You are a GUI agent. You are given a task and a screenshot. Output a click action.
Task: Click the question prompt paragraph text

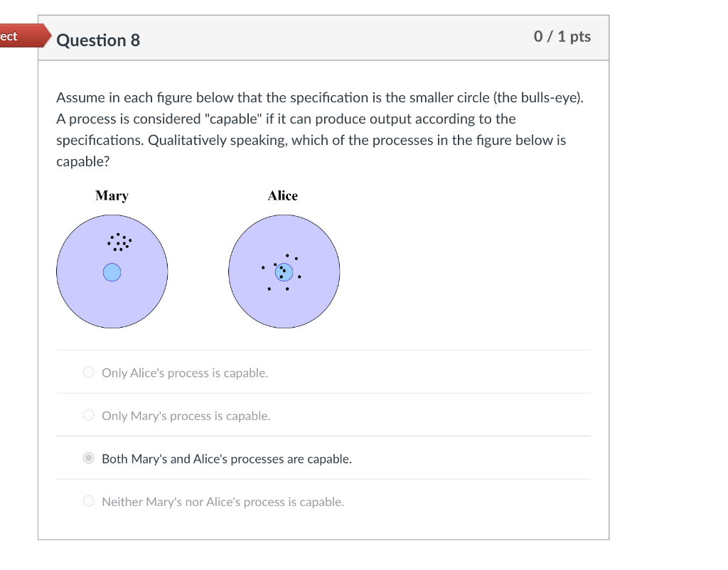(320, 129)
